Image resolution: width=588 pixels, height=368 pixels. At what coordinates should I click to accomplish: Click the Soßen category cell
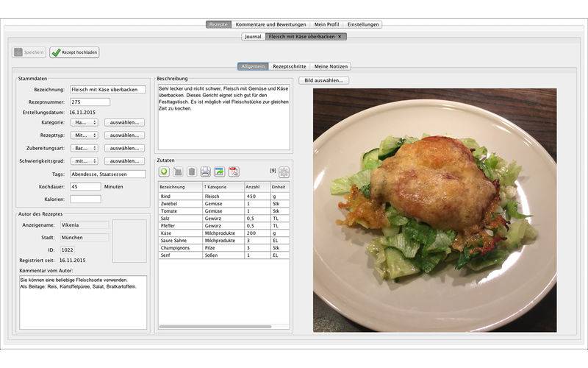click(223, 255)
